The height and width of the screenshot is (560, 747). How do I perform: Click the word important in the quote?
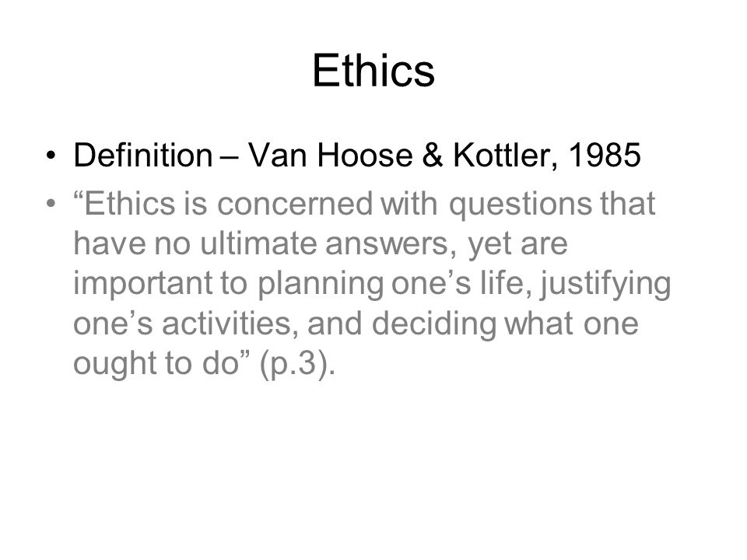coord(142,284)
